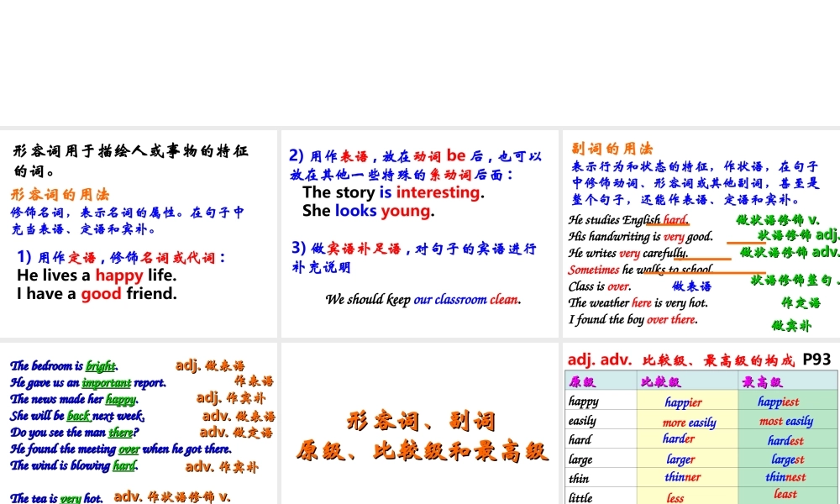Click 'The weather here is very hot.'
840x504 pixels.
638,302
